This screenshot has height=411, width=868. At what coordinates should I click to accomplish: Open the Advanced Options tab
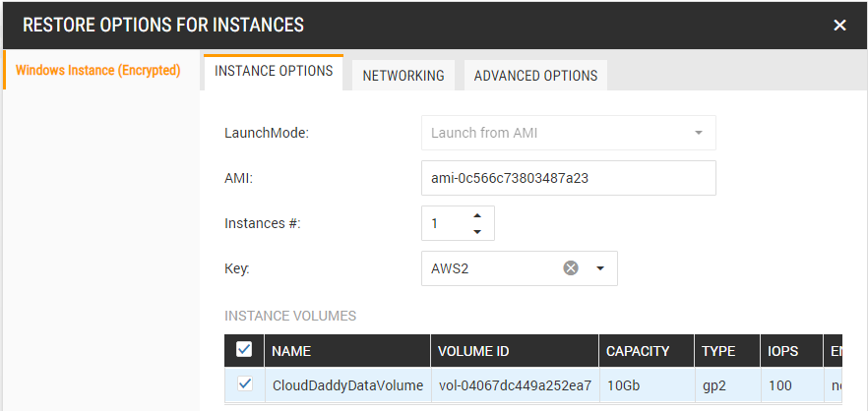[x=535, y=75]
